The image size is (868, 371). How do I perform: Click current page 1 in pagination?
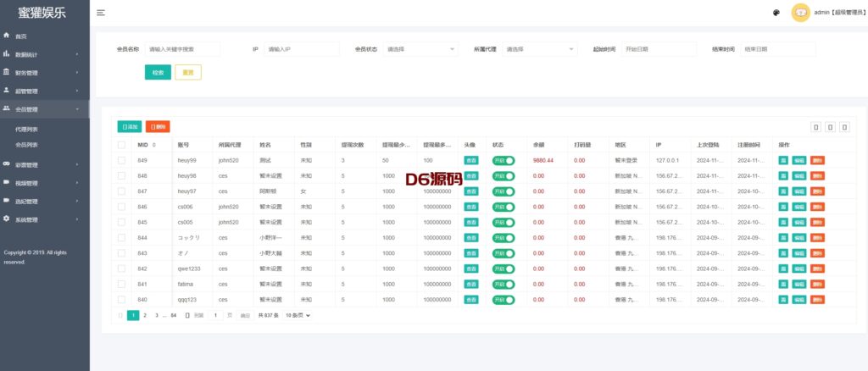point(133,315)
